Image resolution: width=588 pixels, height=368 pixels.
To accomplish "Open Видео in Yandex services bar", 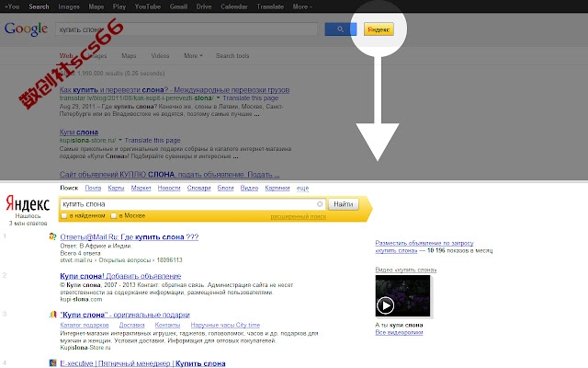I will coord(249,188).
